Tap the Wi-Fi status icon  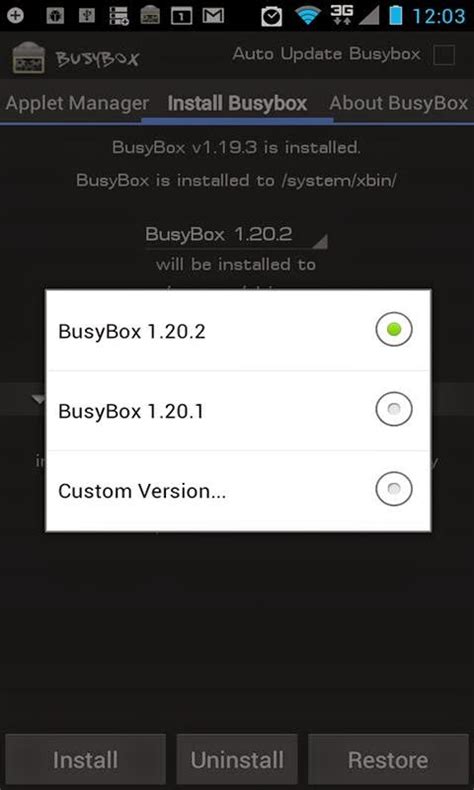tap(308, 16)
